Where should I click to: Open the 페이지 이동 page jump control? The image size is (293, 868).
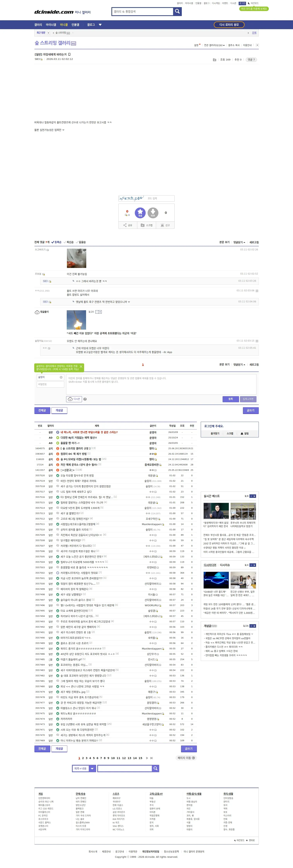(x=186, y=758)
